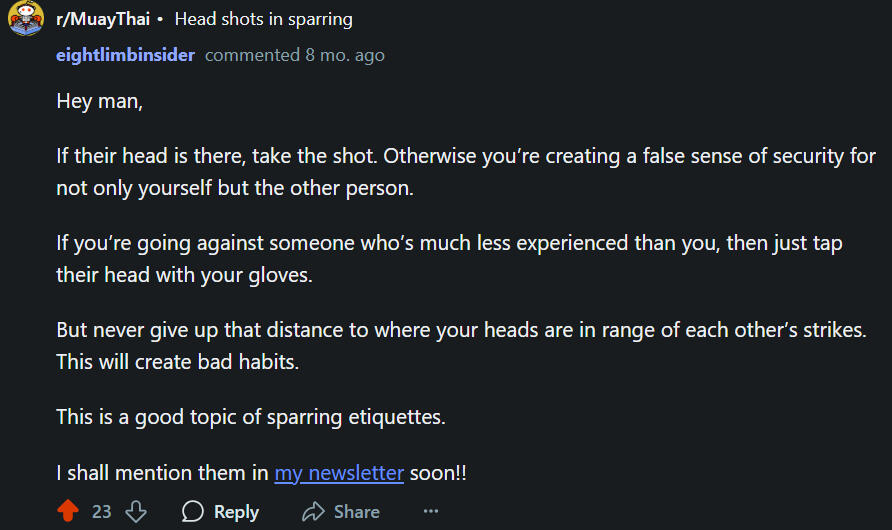
Task: Click the Hey man greeting line
Action: click(100, 101)
